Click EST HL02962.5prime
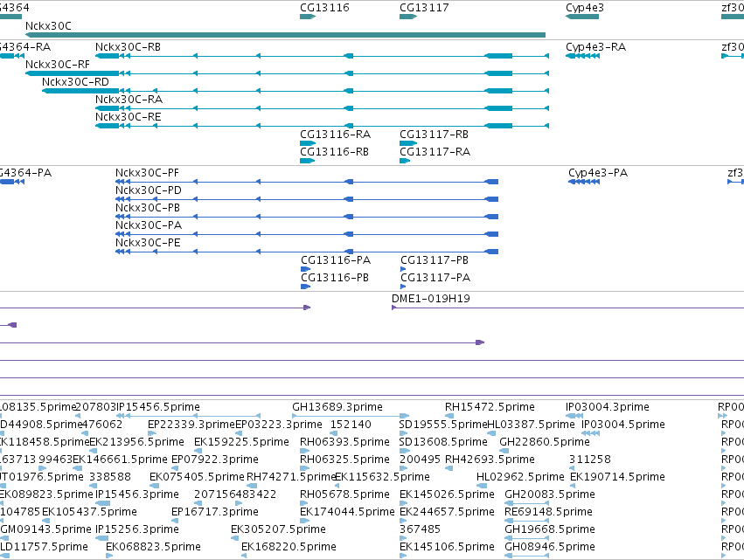This screenshot has height=560, width=744. (520, 478)
